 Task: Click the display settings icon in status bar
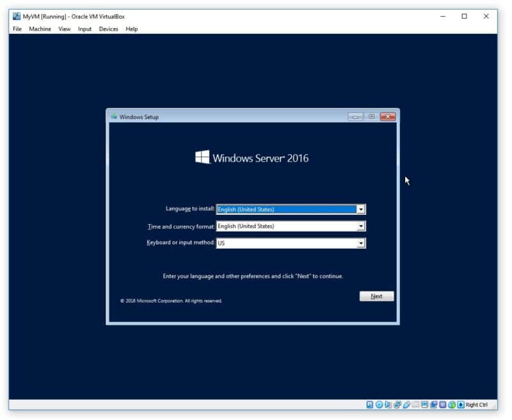pos(425,405)
